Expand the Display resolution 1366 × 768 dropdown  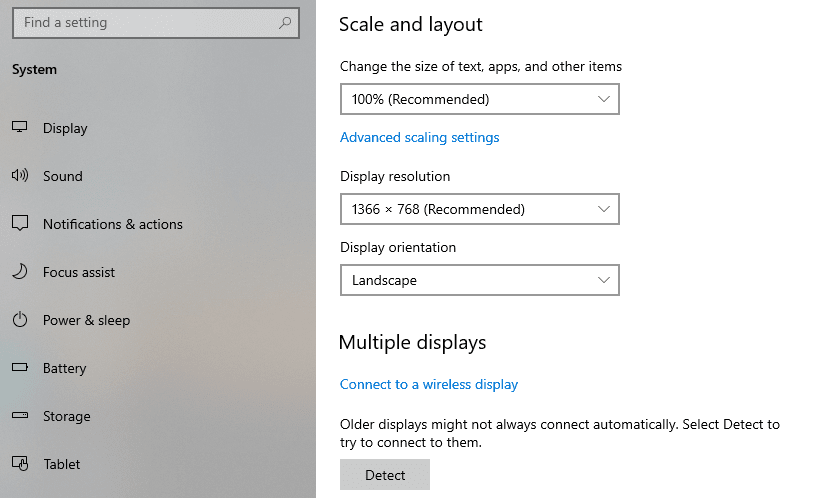point(479,209)
